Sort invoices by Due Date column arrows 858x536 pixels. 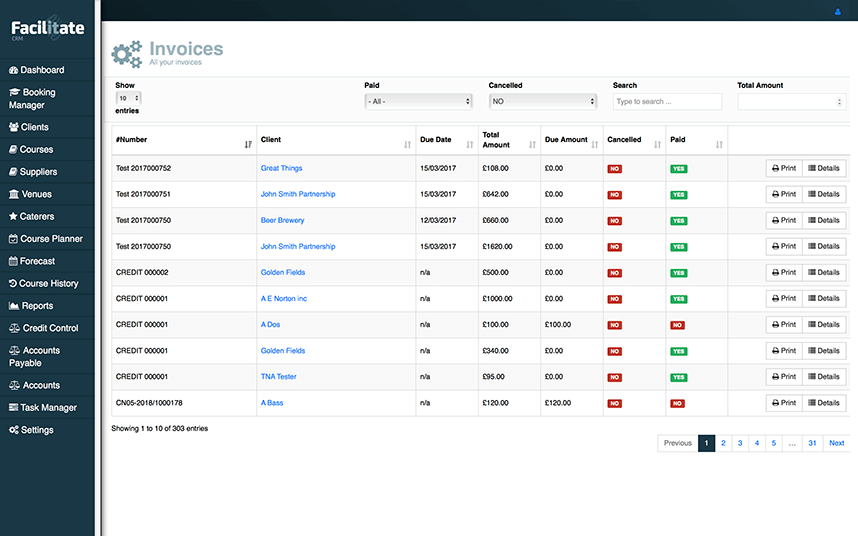tap(469, 144)
